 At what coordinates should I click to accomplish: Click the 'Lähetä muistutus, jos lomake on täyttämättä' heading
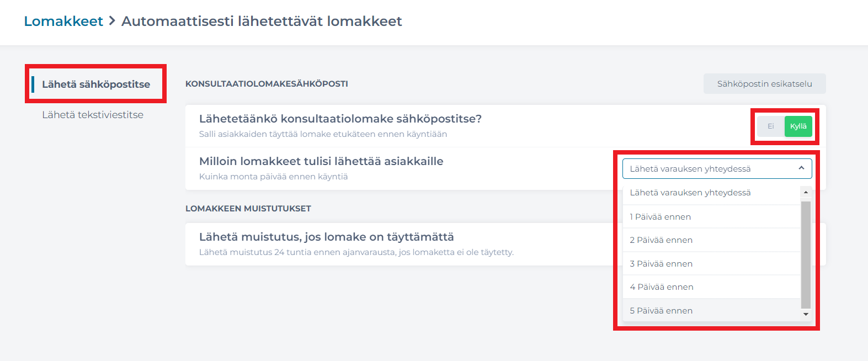pyautogui.click(x=326, y=236)
